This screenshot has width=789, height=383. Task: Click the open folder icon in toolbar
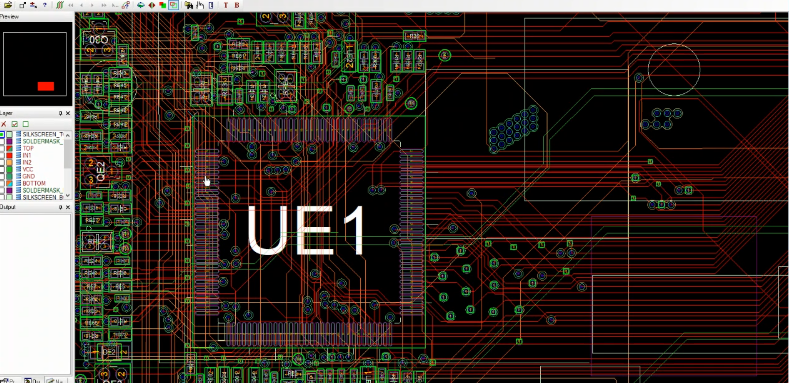point(8,5)
